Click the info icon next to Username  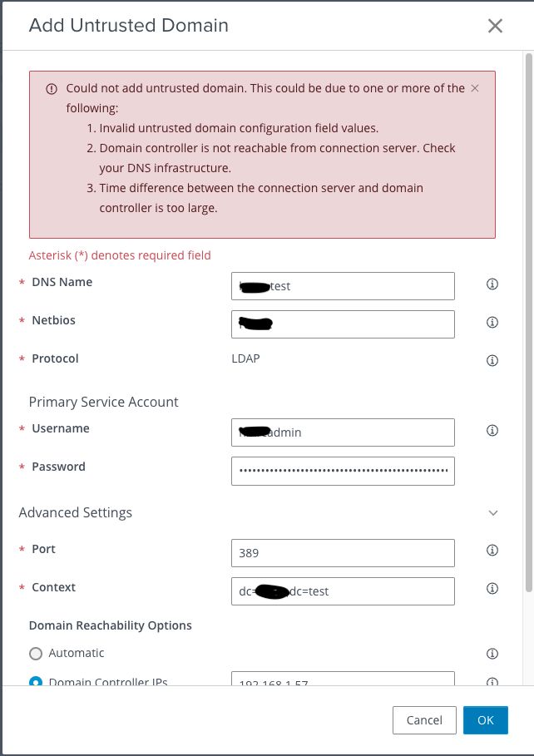point(492,431)
